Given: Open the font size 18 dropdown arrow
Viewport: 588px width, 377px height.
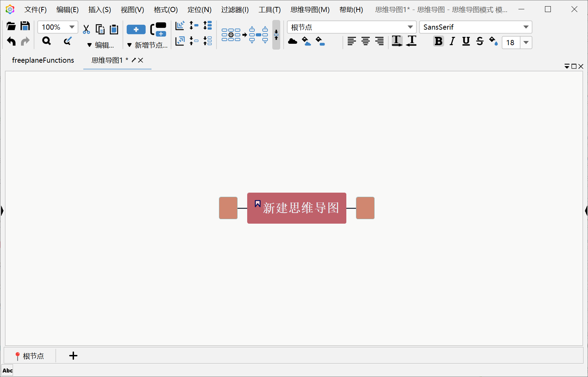Looking at the screenshot, I should [526, 43].
